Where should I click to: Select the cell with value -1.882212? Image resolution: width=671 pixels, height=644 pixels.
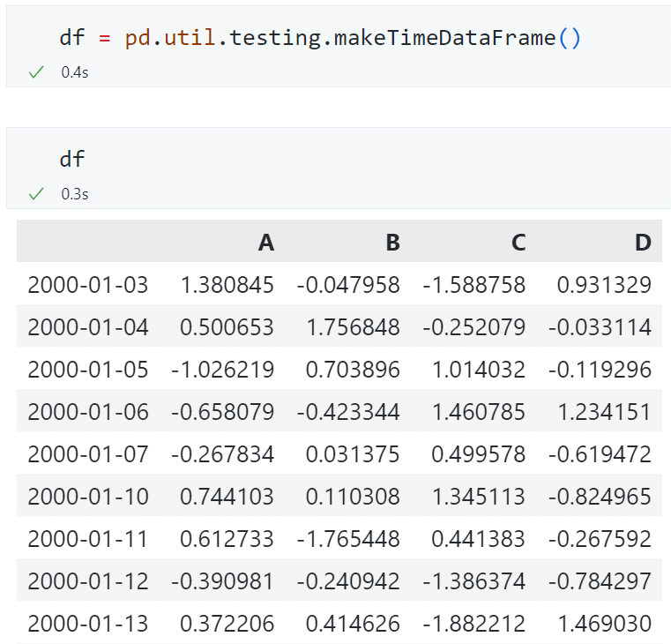click(x=474, y=624)
